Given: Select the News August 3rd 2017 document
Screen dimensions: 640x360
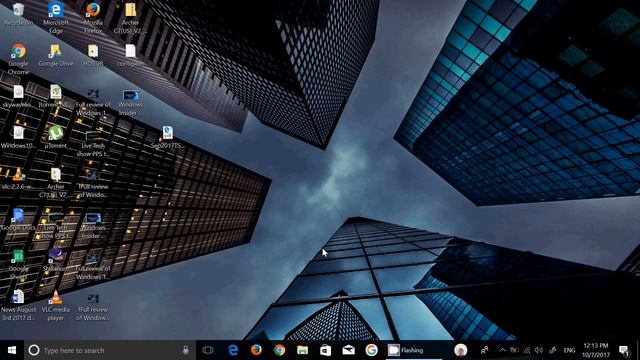Looking at the screenshot, I should (x=18, y=305).
